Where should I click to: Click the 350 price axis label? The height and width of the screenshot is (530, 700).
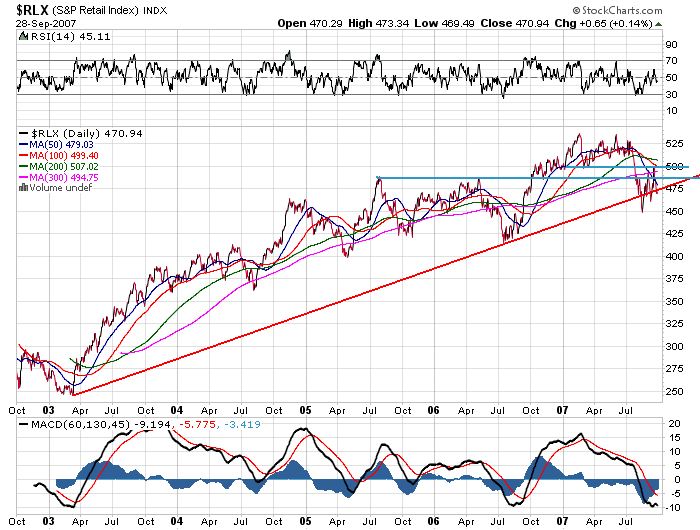click(674, 301)
